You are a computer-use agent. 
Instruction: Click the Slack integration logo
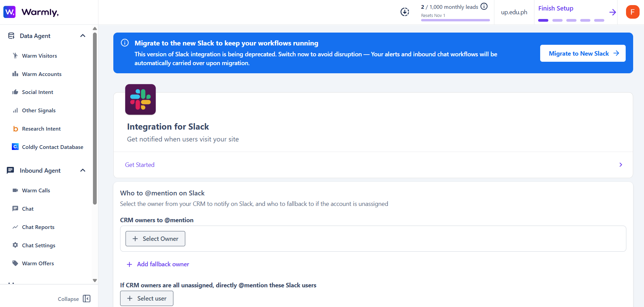pyautogui.click(x=140, y=99)
